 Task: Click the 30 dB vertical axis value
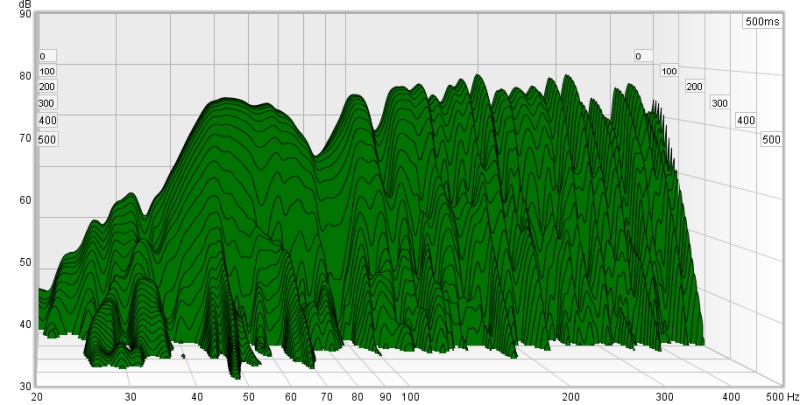coord(26,387)
